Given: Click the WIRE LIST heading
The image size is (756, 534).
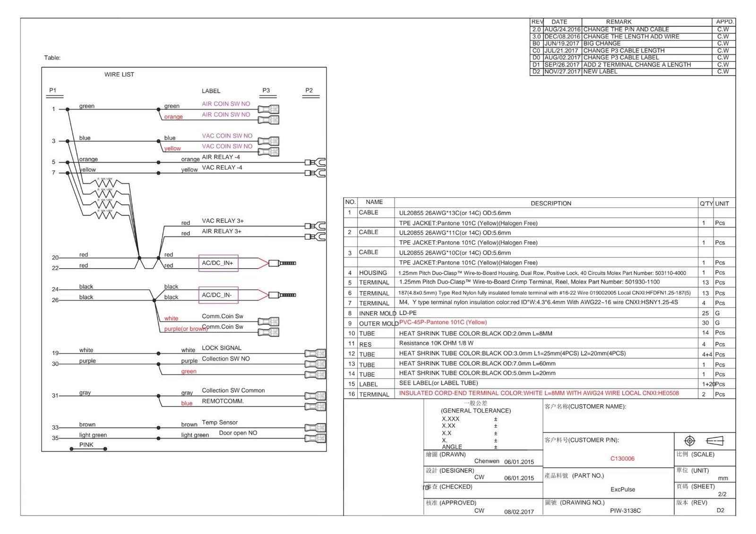Looking at the screenshot, I should [x=119, y=75].
